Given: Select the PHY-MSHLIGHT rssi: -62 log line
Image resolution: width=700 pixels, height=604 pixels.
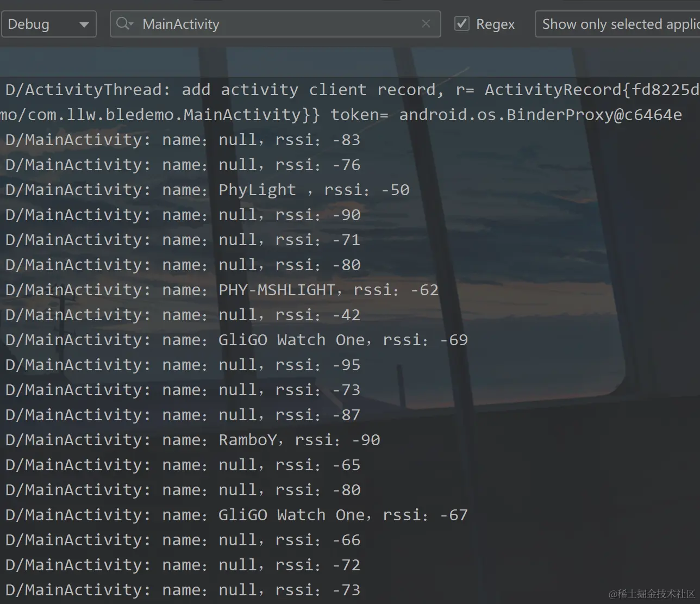Looking at the screenshot, I should pos(222,290).
